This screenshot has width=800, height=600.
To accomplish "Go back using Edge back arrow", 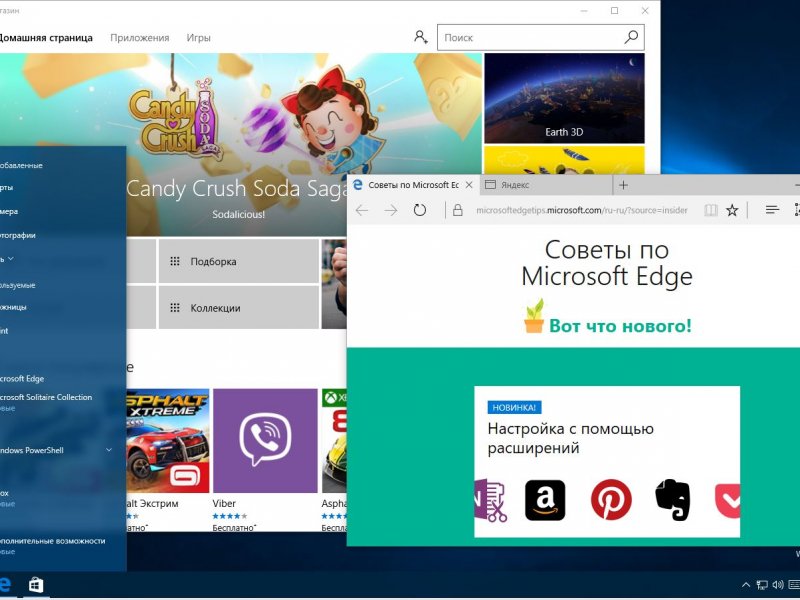I will [362, 210].
